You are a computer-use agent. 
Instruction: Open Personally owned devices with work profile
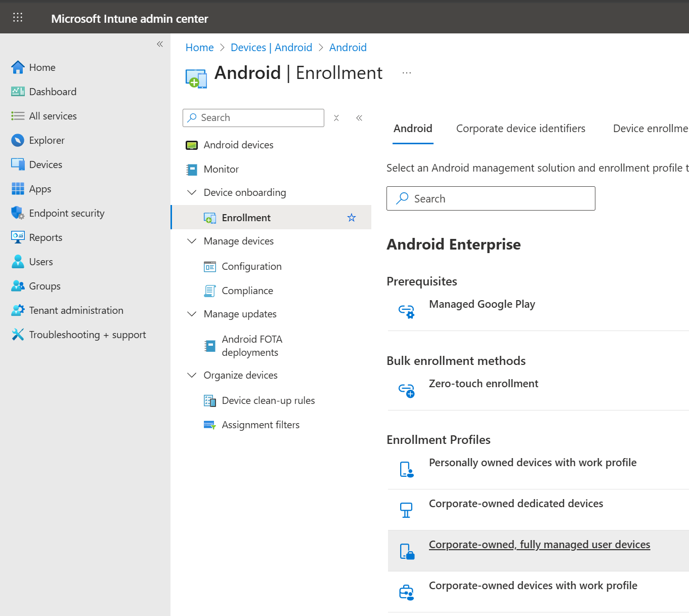pyautogui.click(x=532, y=463)
